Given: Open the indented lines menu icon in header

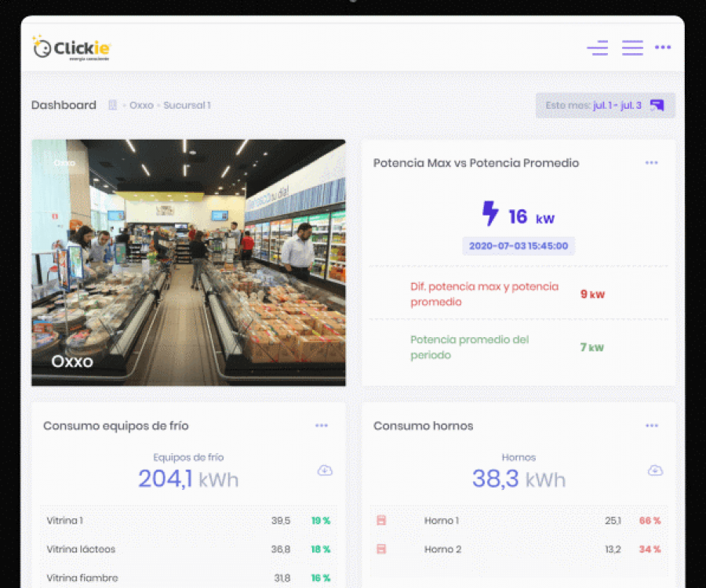Looking at the screenshot, I should click(x=598, y=48).
